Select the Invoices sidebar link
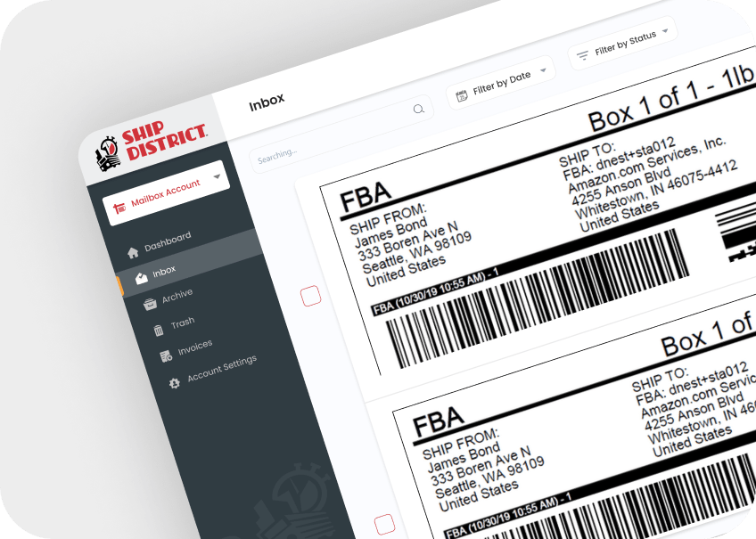Screen dimensions: 756x539 pos(194,347)
